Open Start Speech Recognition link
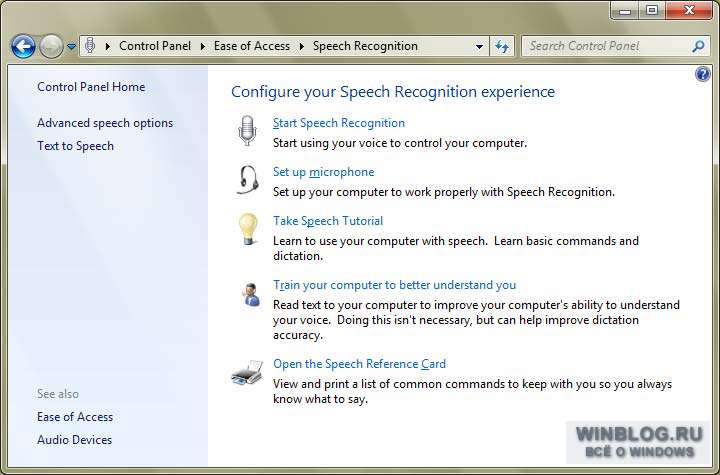 339,123
